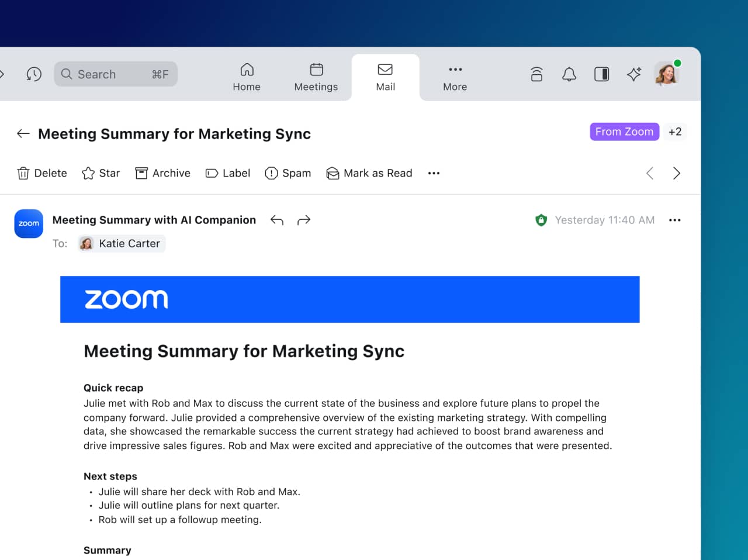Click the notifications bell icon
Image resolution: width=748 pixels, height=560 pixels.
(569, 74)
